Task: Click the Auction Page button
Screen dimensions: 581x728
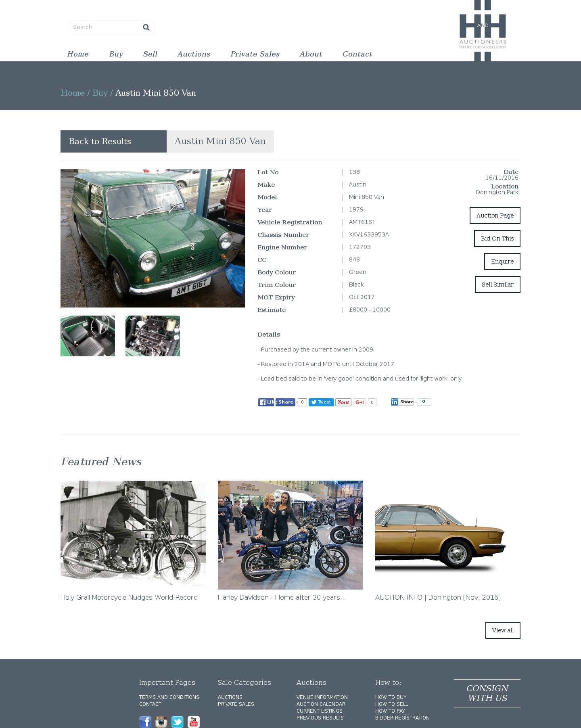Action: coord(495,215)
